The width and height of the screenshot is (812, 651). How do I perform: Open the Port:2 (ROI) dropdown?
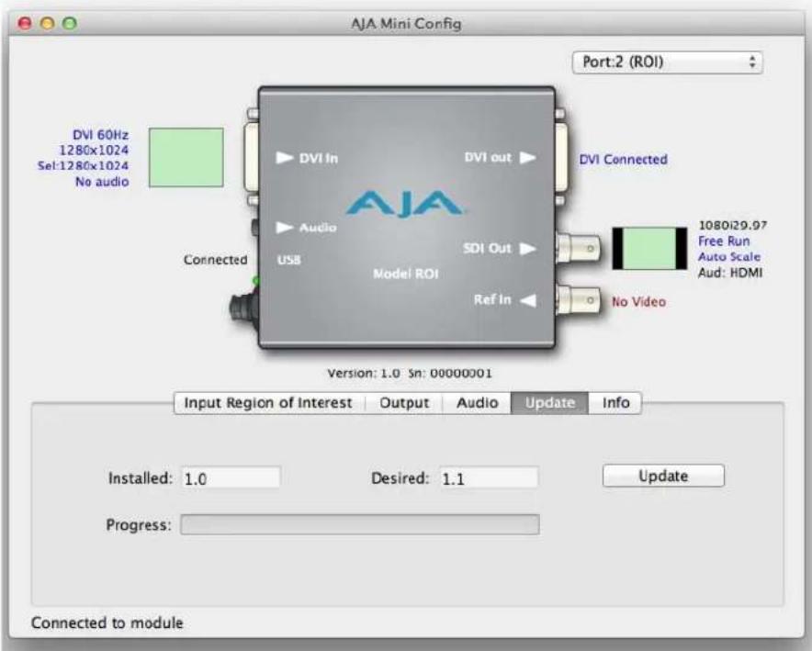point(667,62)
